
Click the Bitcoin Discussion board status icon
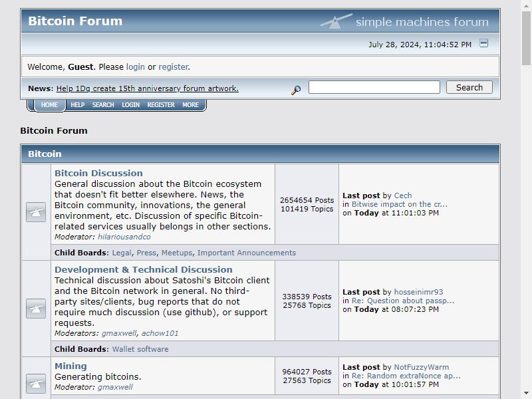click(36, 212)
